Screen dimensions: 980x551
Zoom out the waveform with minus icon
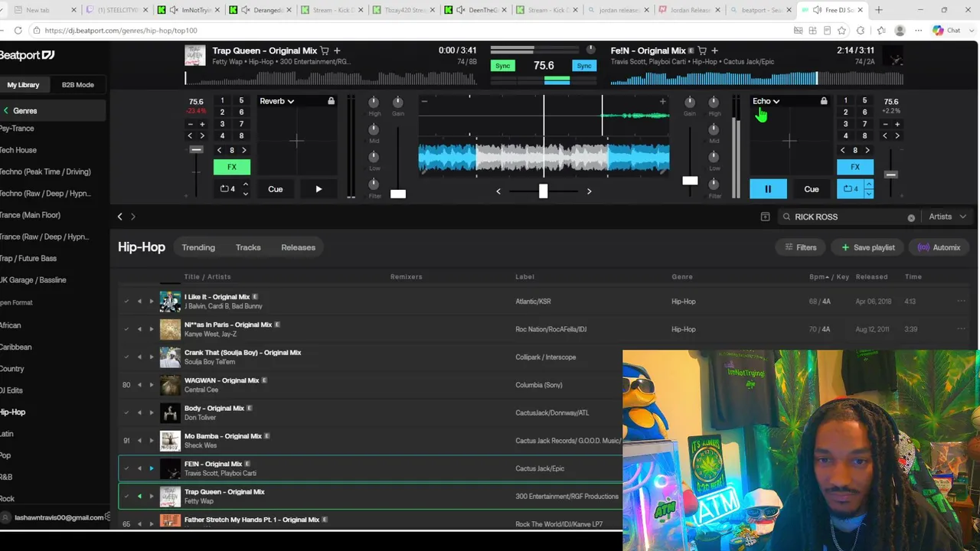(x=424, y=101)
